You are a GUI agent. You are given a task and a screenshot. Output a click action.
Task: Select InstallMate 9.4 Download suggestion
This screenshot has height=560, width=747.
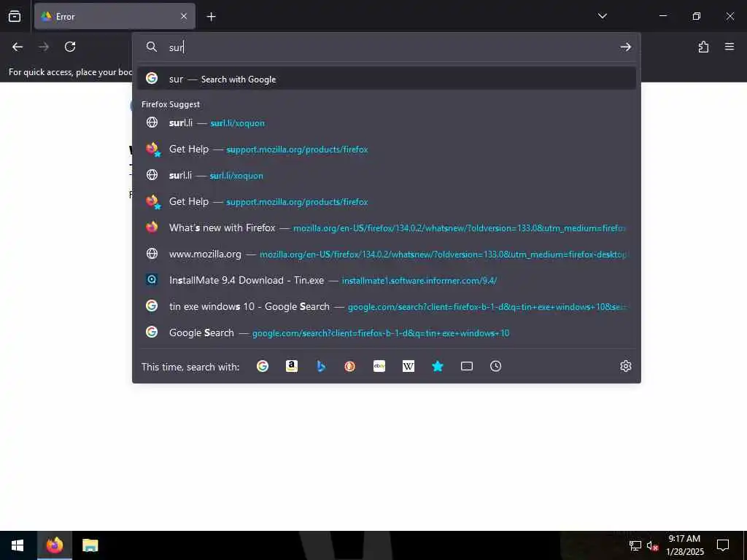[x=387, y=280]
